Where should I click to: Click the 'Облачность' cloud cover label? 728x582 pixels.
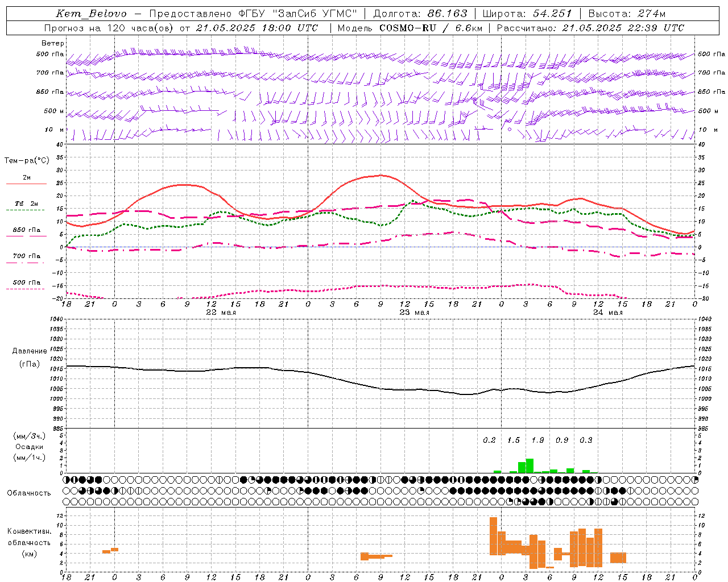(x=29, y=493)
